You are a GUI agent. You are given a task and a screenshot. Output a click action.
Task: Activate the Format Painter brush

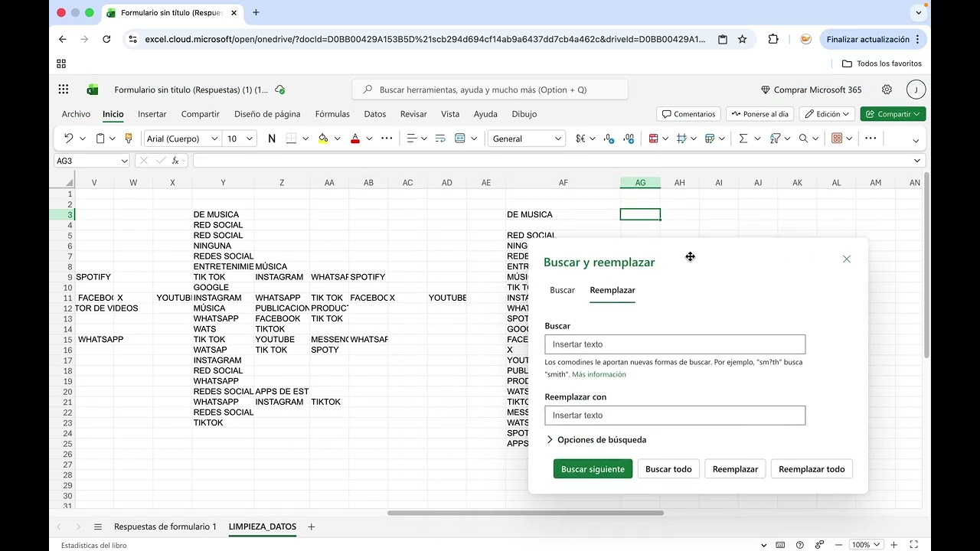pos(128,139)
